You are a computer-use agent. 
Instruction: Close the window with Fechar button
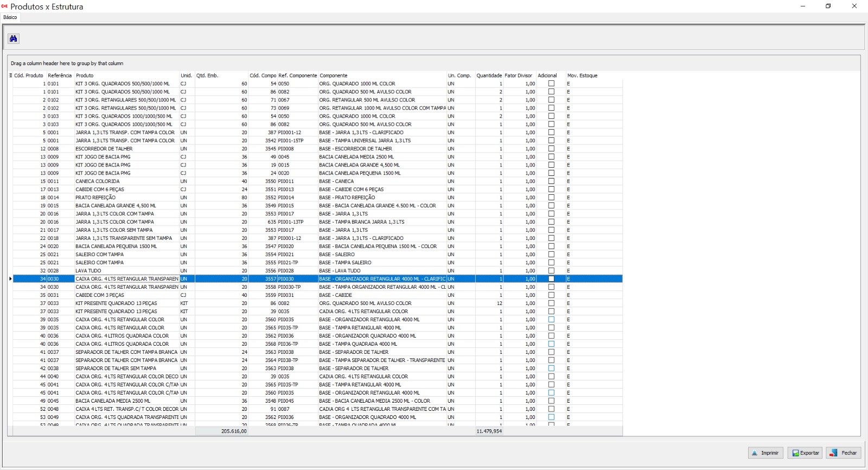tap(844, 453)
